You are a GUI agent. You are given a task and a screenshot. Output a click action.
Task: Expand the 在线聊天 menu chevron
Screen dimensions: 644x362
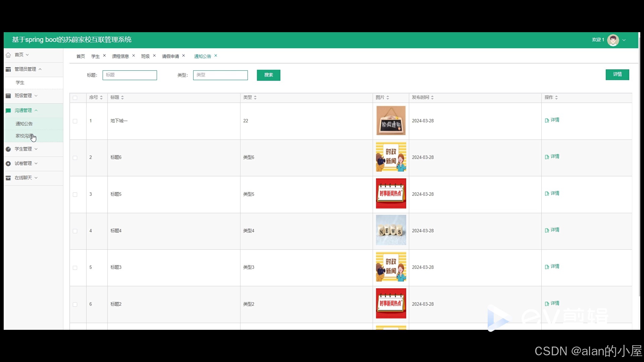point(36,178)
